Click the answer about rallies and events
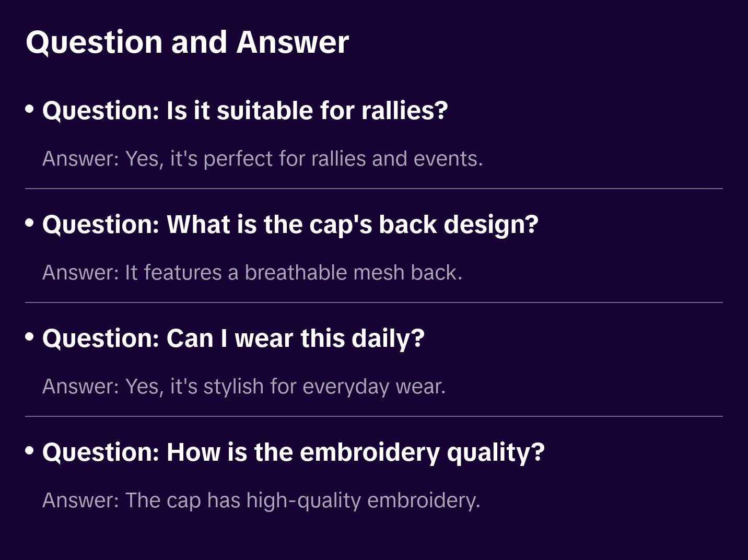 pyautogui.click(x=262, y=159)
